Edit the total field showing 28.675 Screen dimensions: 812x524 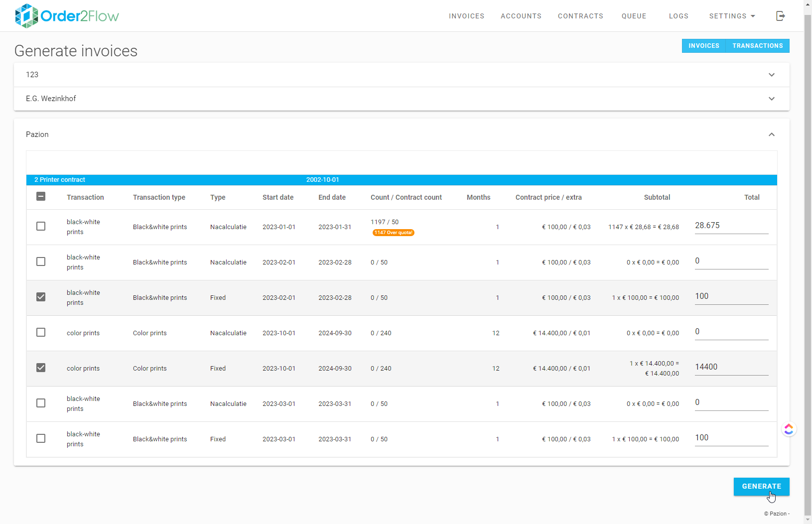pos(731,226)
